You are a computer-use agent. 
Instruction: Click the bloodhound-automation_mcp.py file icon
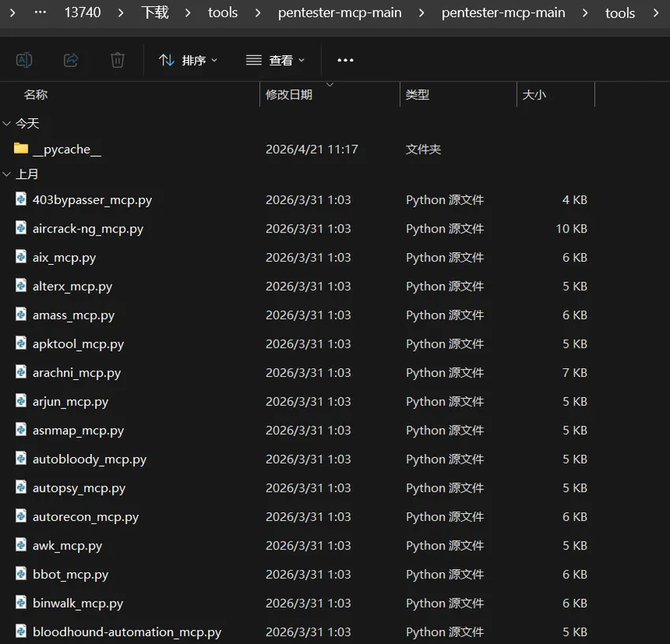click(21, 631)
